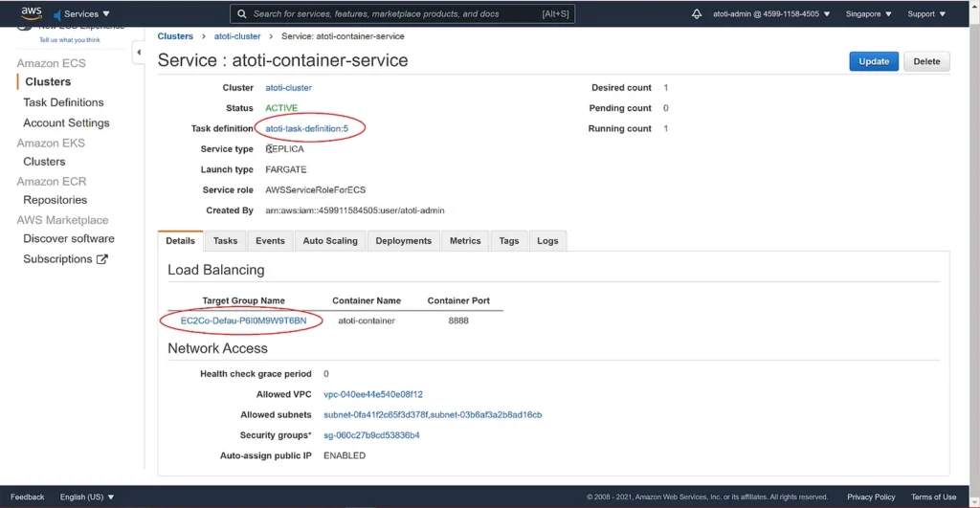Click the Target Group Name column header
Screen dimensions: 980x508
pyautogui.click(x=243, y=300)
